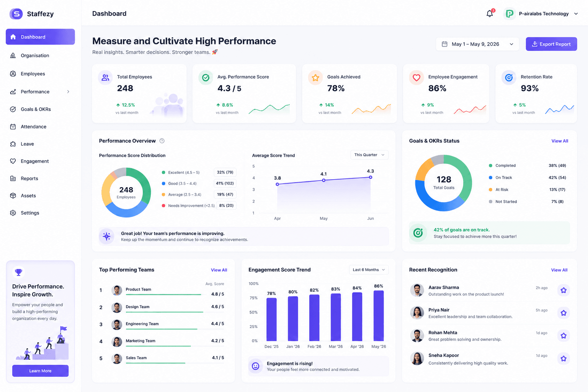Click the Export Report button
Viewport: 588px width, 392px height.
click(x=551, y=44)
